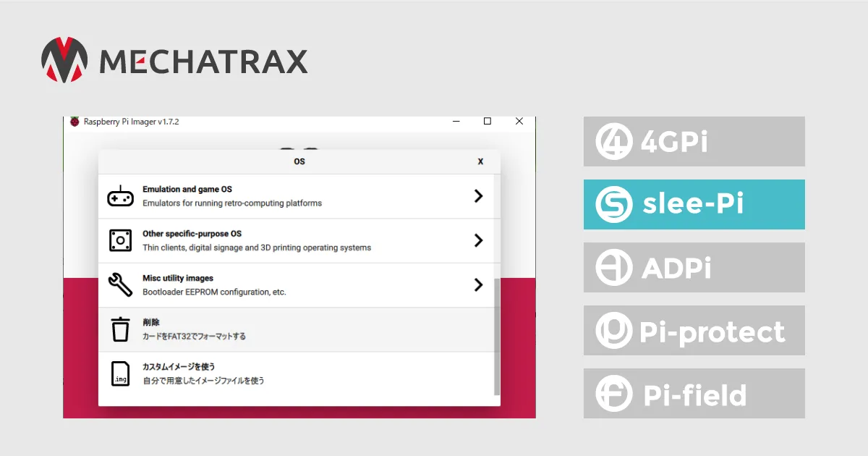Click the trash can icon for 削除
The image size is (868, 456).
[120, 329]
